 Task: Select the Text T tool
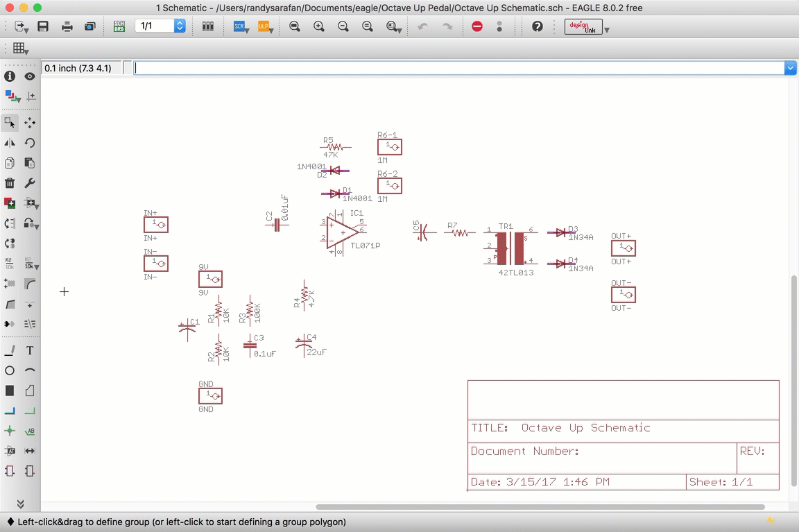(30, 350)
